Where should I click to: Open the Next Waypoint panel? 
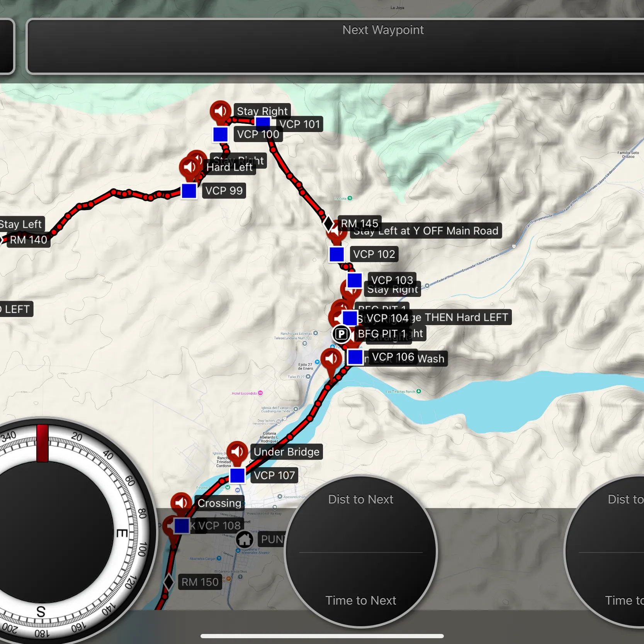coord(335,46)
